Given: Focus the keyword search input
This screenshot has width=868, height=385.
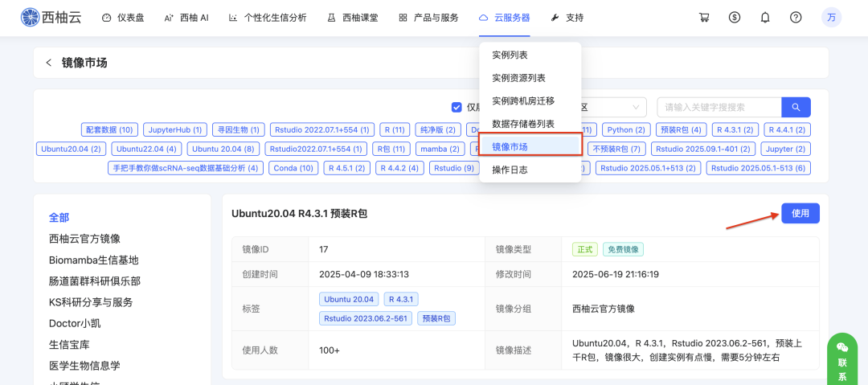Looking at the screenshot, I should tap(719, 107).
